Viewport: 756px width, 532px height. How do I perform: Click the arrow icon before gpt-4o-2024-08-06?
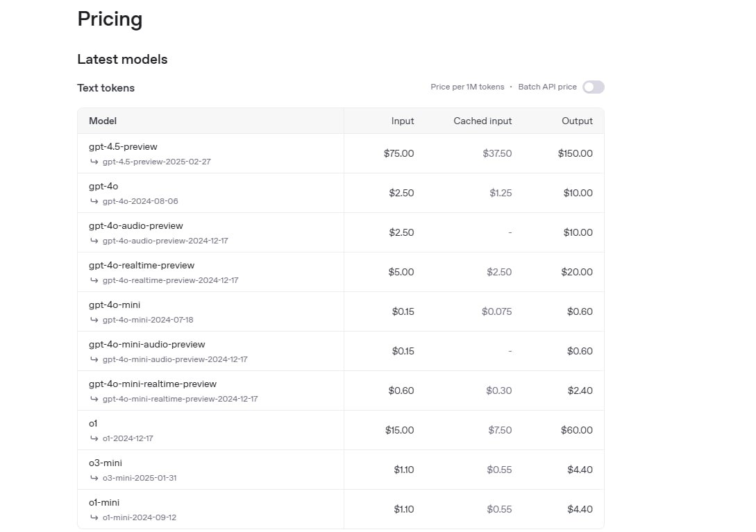pyautogui.click(x=94, y=201)
